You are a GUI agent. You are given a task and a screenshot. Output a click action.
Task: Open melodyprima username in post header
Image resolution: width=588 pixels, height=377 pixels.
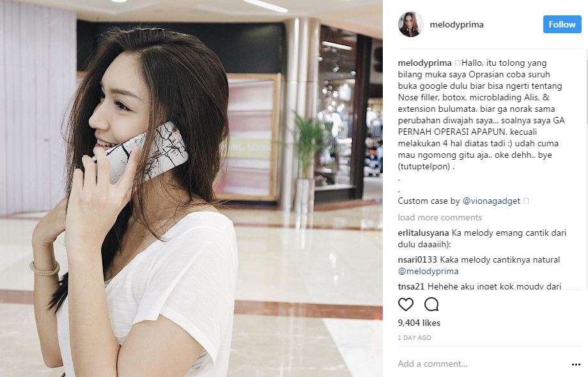pos(456,25)
